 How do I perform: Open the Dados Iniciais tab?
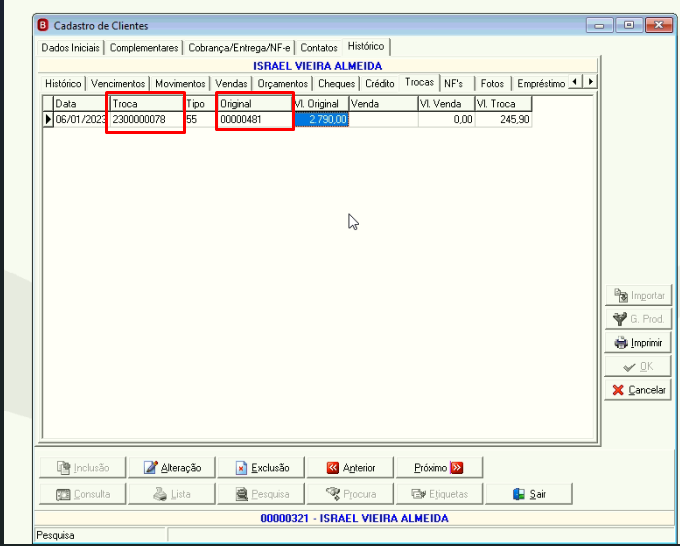70,48
